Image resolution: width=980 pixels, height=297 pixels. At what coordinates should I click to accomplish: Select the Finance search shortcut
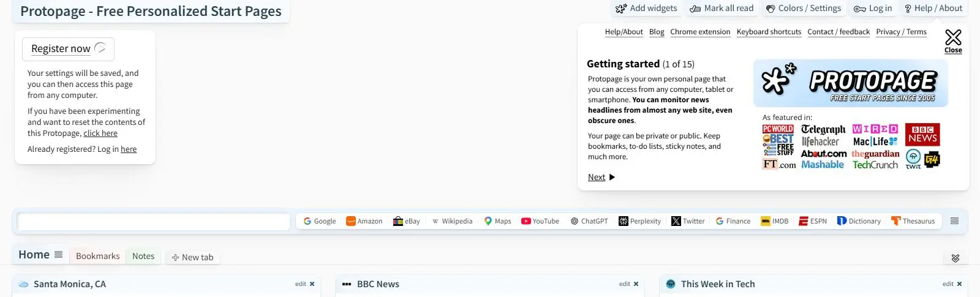coord(733,222)
